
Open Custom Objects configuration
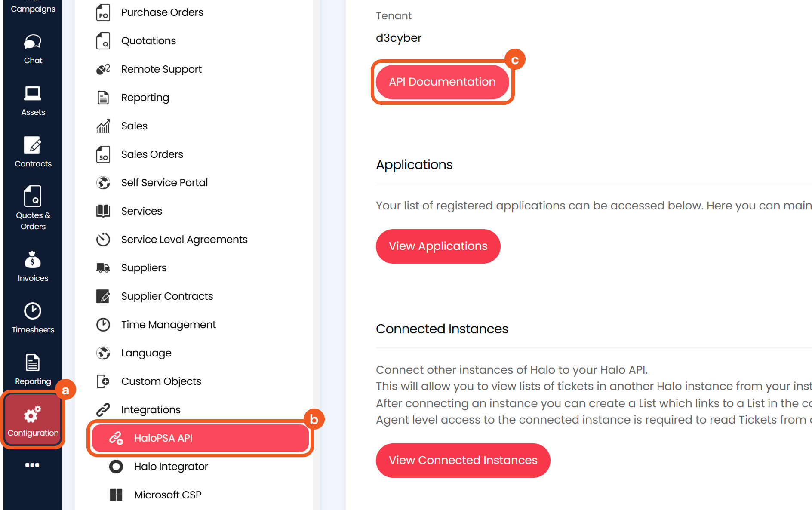point(161,381)
